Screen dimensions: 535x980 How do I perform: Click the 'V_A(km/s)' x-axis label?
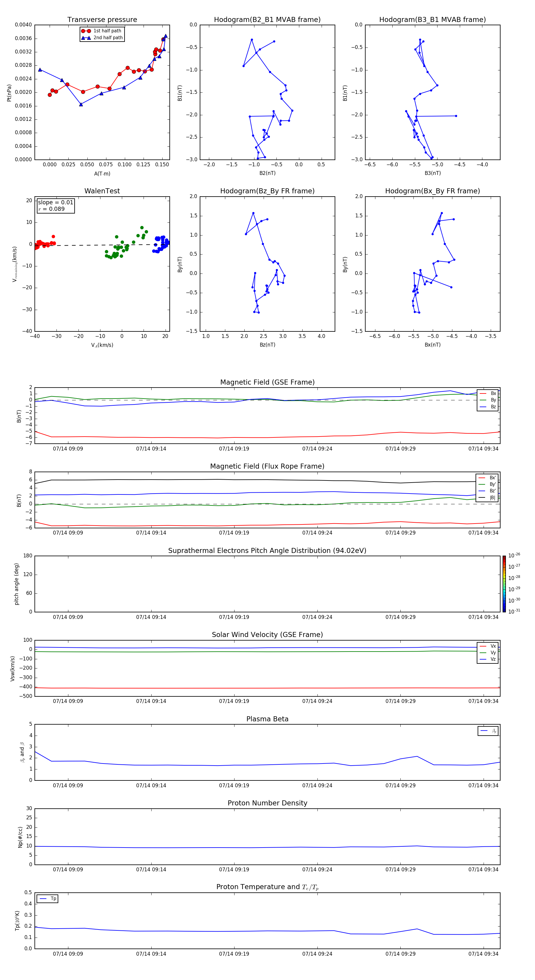coord(102,345)
